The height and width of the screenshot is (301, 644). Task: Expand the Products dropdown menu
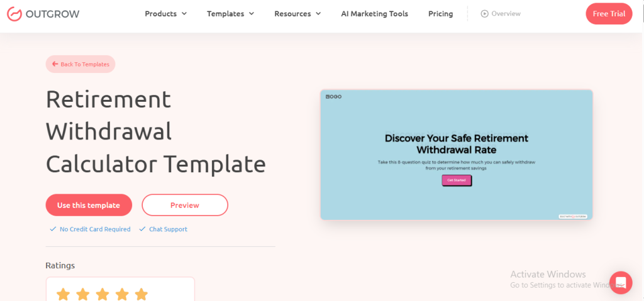click(165, 14)
